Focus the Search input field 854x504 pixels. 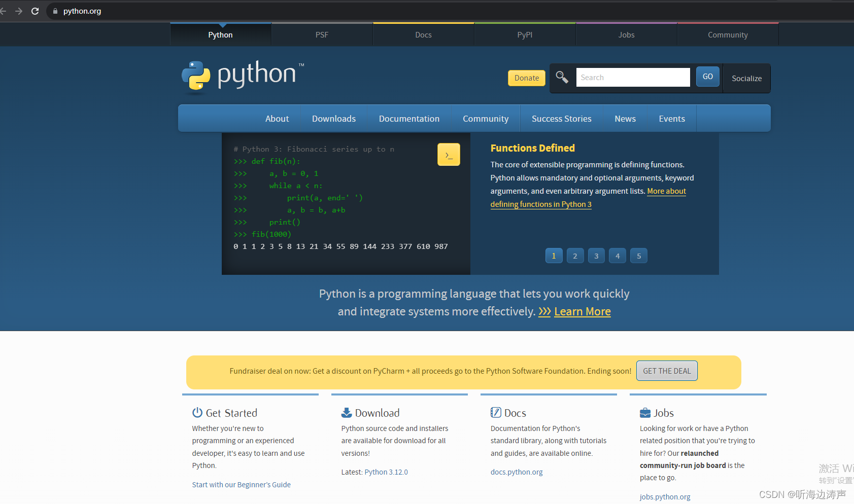click(633, 77)
